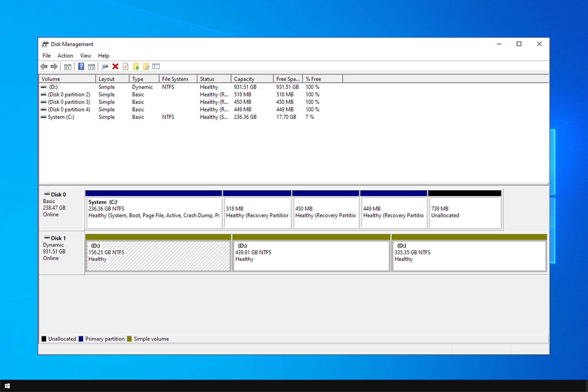Click the checklist settings toolbar icon

156,66
